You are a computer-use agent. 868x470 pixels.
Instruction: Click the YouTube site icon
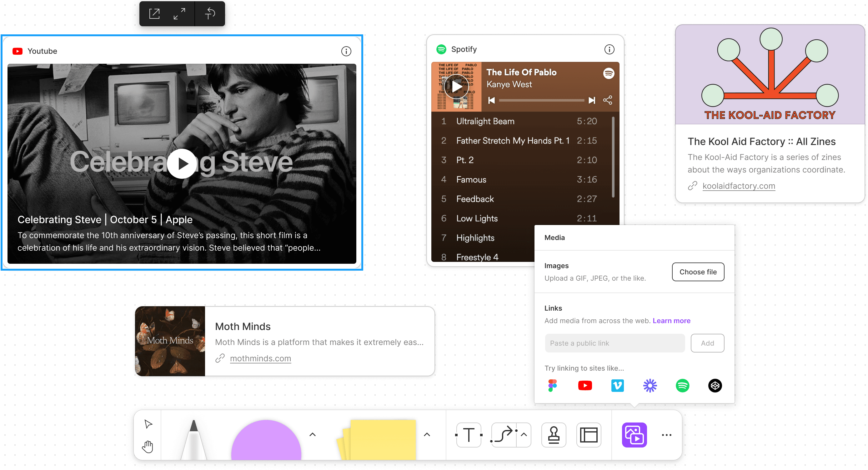[585, 386]
